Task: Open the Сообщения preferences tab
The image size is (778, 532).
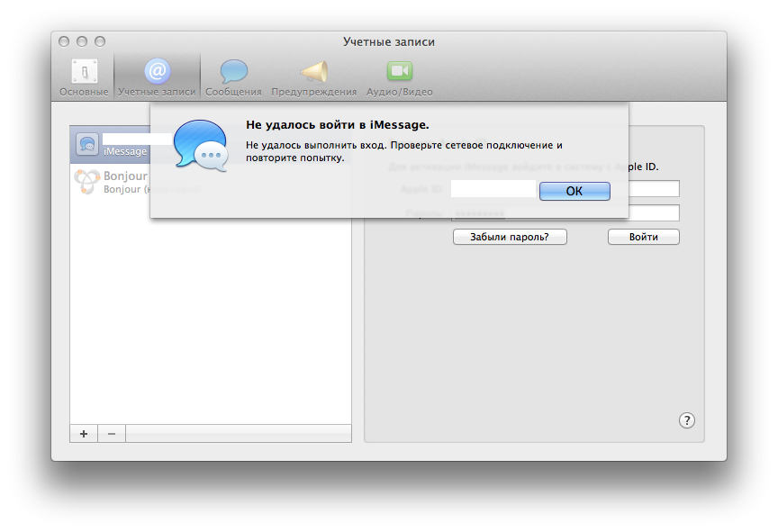Action: 233,77
